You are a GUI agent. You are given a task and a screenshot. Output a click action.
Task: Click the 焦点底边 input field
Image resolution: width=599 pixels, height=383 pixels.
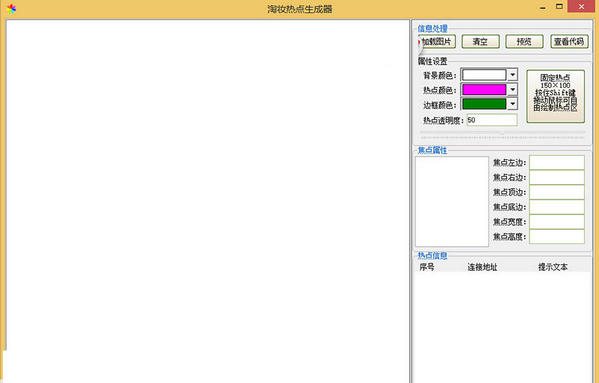(x=557, y=207)
